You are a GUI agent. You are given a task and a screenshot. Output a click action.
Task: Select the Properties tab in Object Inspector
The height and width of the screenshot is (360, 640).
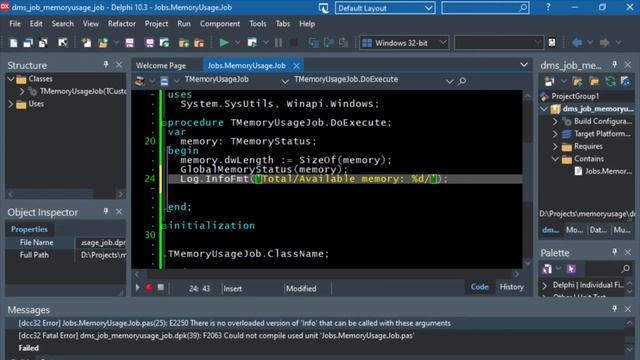click(29, 229)
